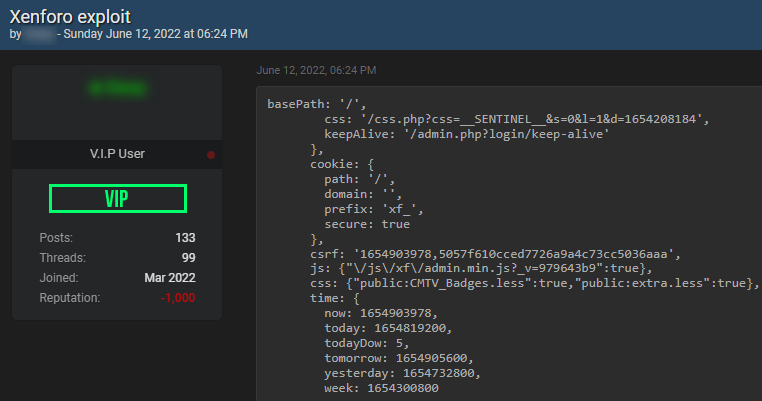Screen dimensions: 762x401
Task: Open the blurred author name in header
Action: (39, 35)
